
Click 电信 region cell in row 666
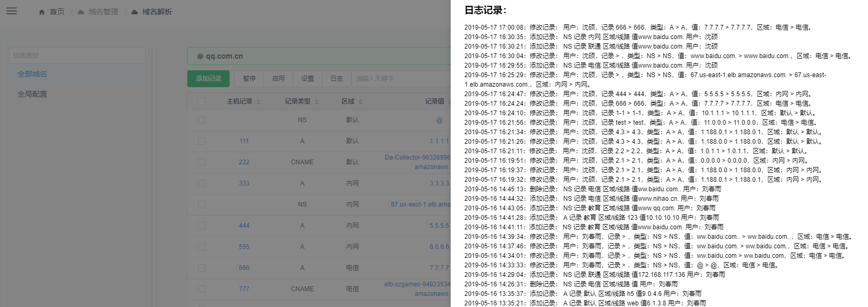point(352,268)
